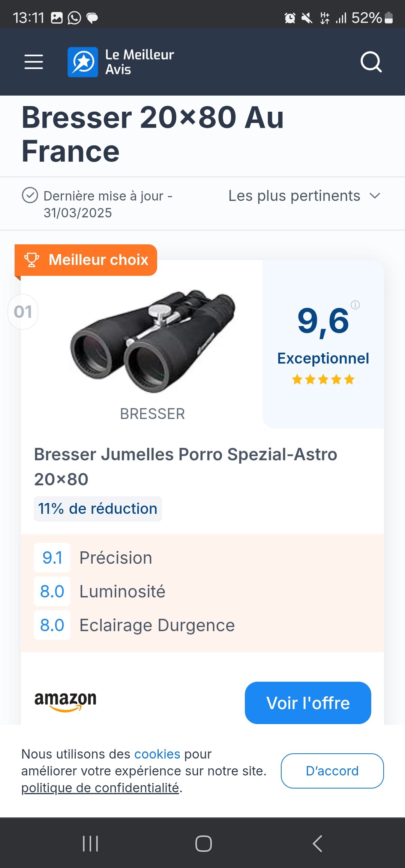Click the Dernière mise à jour checkmark icon
Screen dimensions: 405x868
pos(30,195)
